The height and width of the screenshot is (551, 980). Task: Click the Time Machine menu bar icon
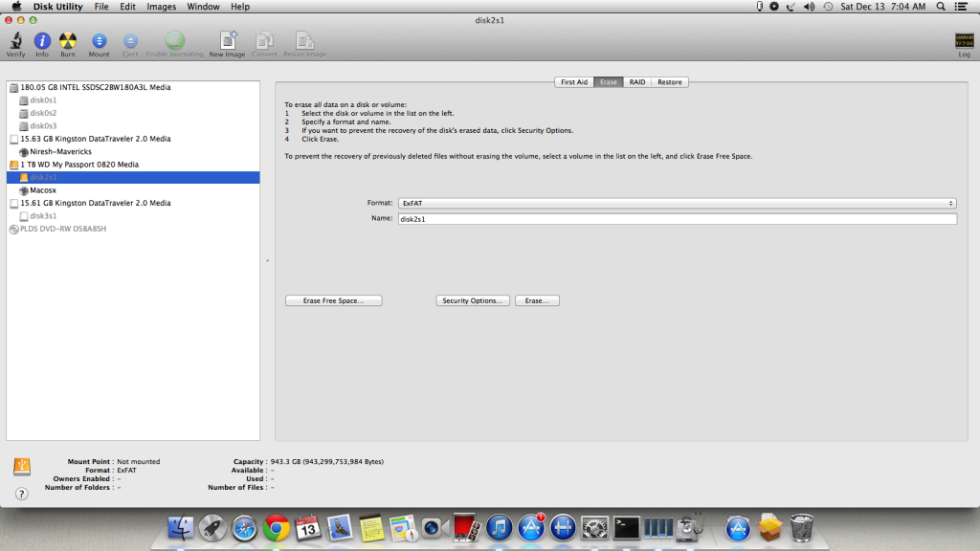coord(828,7)
